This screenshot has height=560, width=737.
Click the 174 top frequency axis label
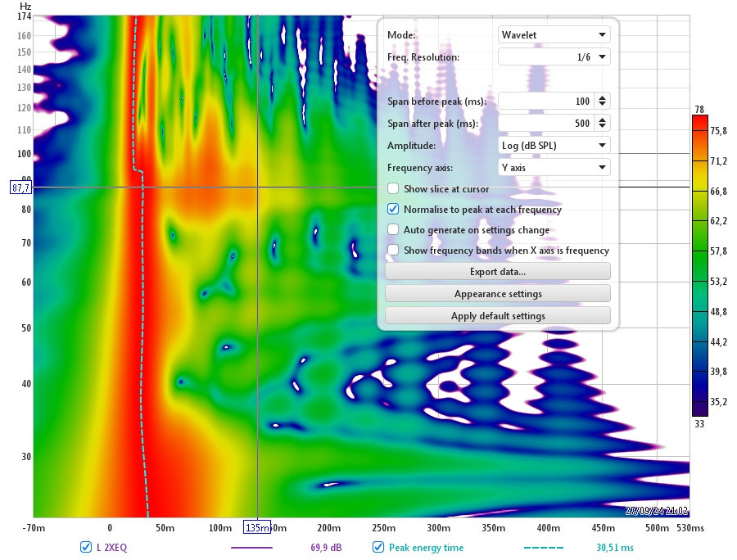(24, 16)
